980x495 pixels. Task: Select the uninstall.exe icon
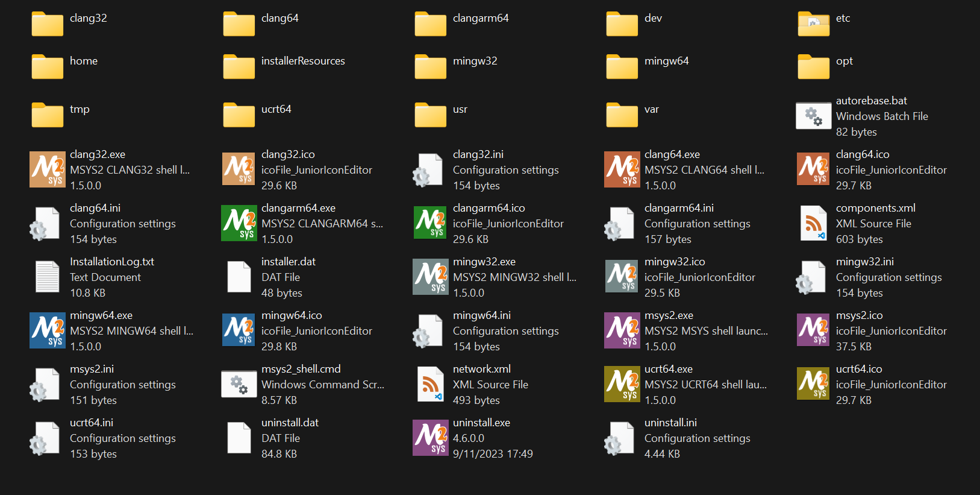431,438
